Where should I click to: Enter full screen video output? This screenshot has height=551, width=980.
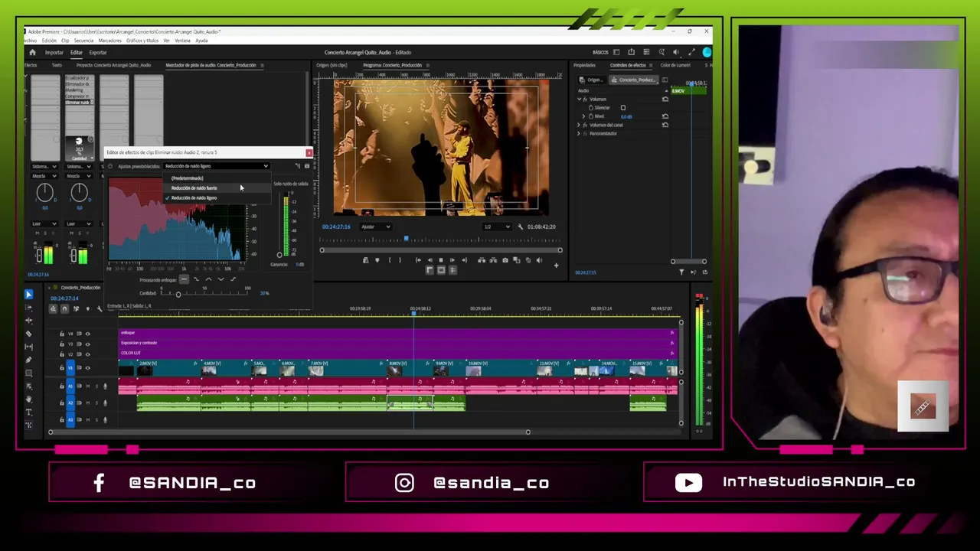tap(691, 52)
